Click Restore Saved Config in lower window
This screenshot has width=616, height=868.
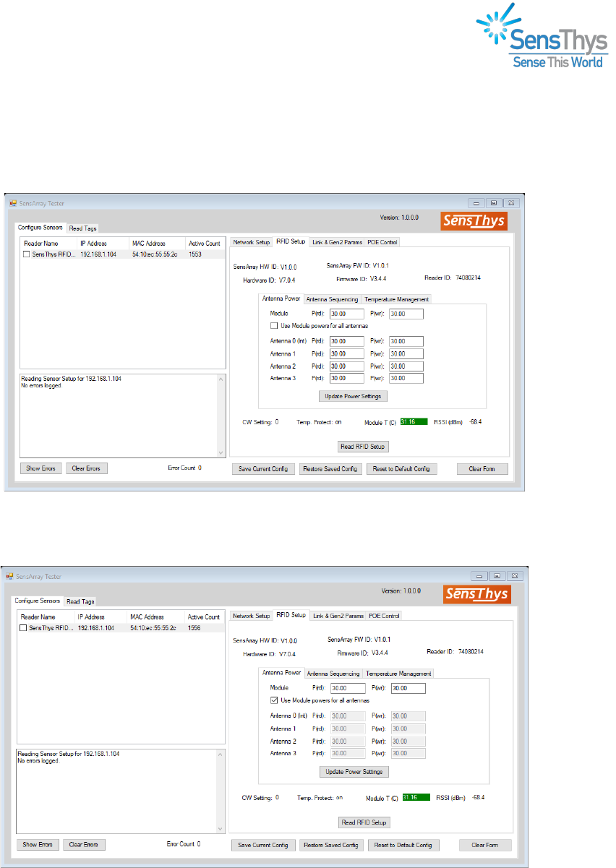tap(332, 845)
